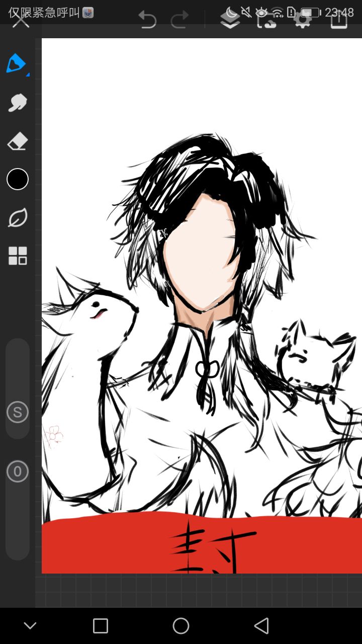Tap the export share icon

point(339,20)
